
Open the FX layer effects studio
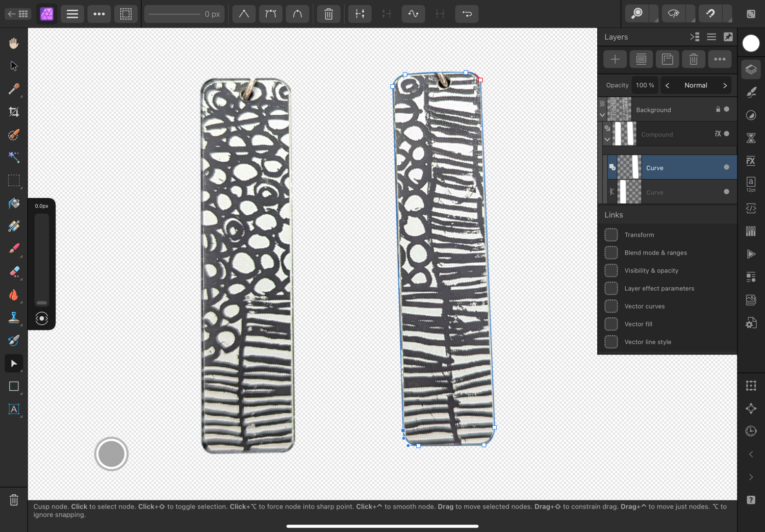[751, 161]
